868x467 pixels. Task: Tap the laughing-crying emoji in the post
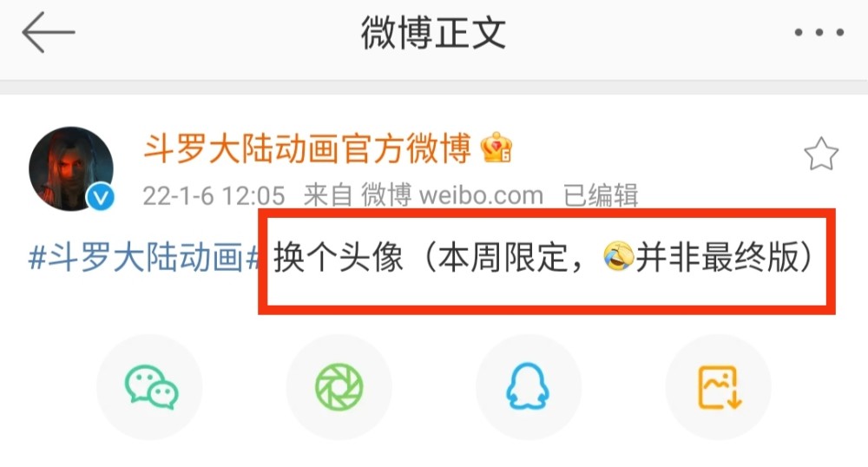619,256
